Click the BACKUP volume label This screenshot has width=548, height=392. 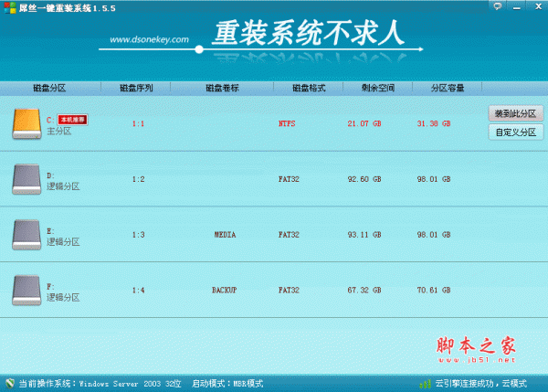pyautogui.click(x=225, y=291)
